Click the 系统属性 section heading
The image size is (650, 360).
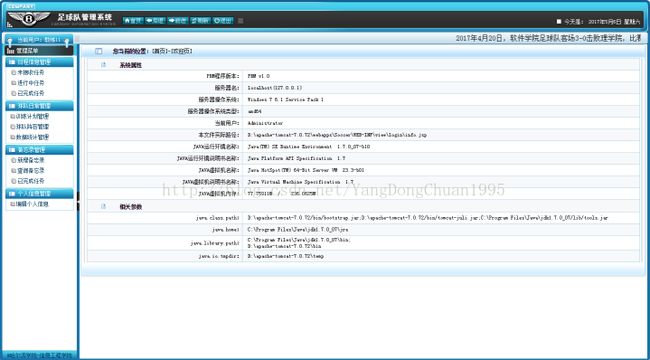[x=131, y=65]
